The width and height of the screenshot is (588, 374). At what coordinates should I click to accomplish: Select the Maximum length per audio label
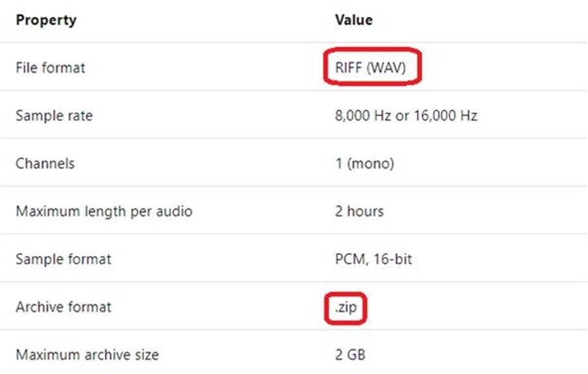click(104, 211)
